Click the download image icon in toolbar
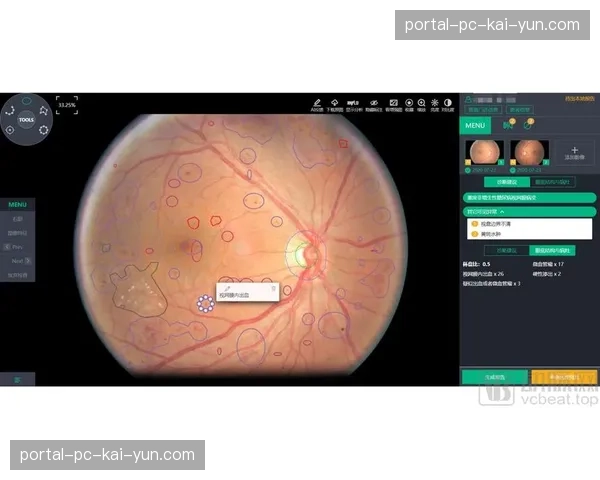The height and width of the screenshot is (480, 600). [334, 104]
